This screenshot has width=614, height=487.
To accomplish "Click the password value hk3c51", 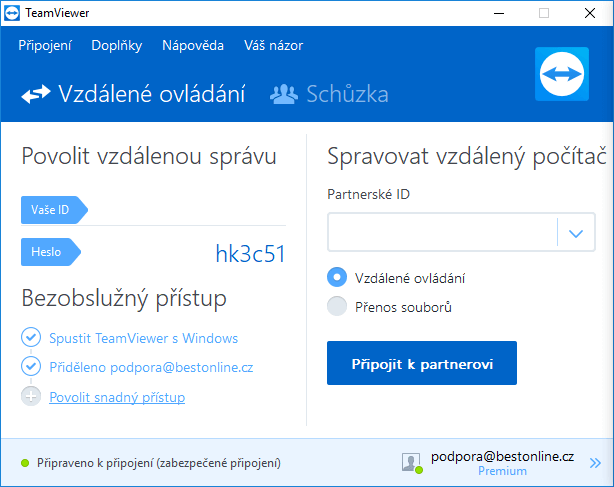I will [250, 254].
